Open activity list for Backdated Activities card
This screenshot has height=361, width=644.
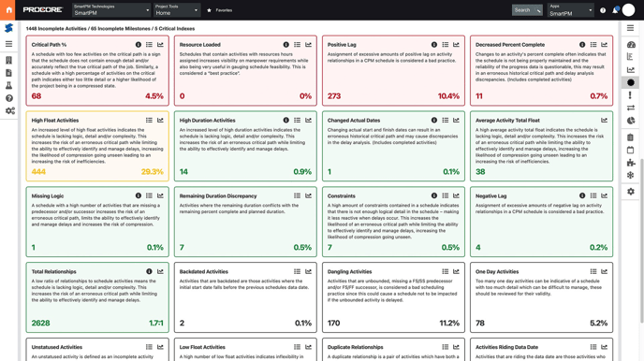point(298,271)
